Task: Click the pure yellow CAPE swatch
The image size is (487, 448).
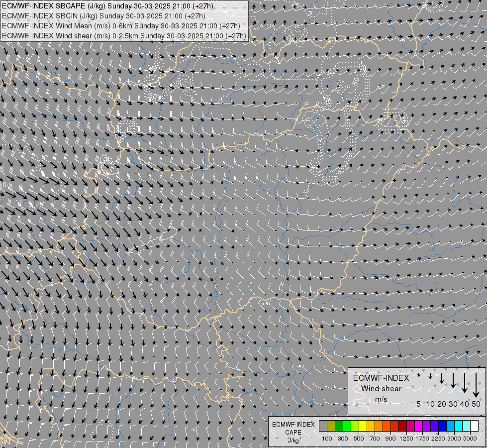Action: pyautogui.click(x=363, y=426)
